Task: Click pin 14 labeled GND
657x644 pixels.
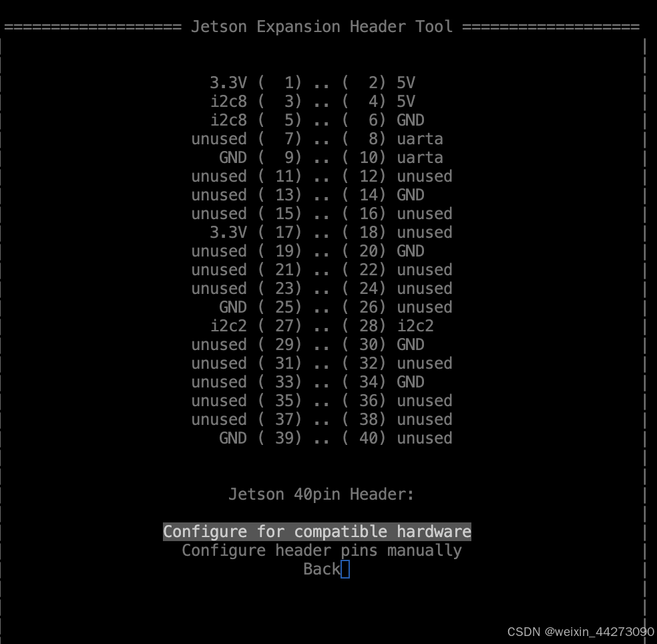Action: (x=383, y=194)
